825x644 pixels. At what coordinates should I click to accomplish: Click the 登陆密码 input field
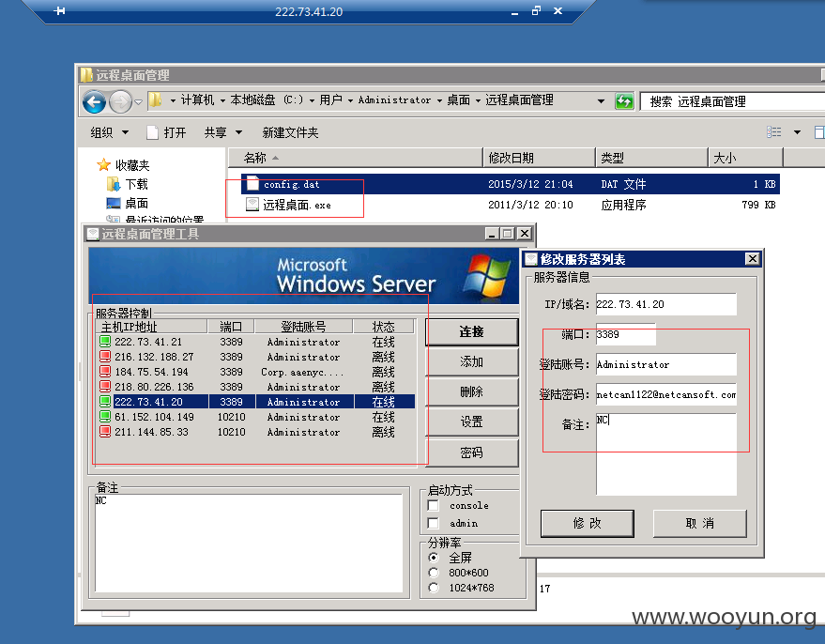tap(666, 394)
